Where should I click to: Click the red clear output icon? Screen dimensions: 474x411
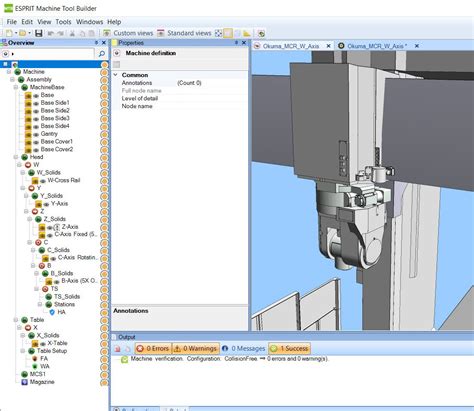coord(117,349)
